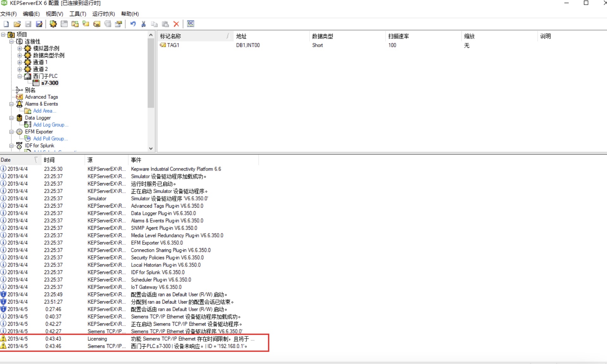Click the Duplicate Tag toolbar icon

[108, 24]
